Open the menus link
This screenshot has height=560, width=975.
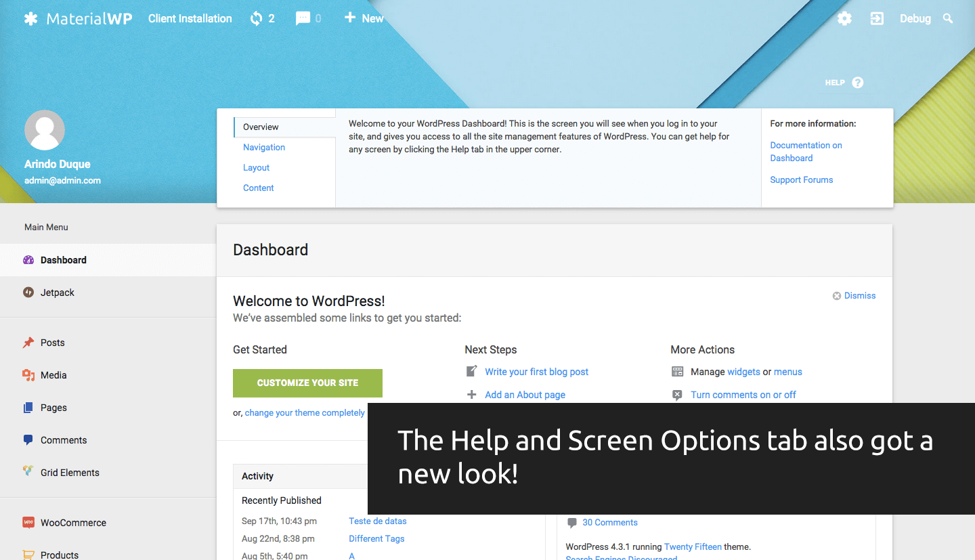coord(788,372)
